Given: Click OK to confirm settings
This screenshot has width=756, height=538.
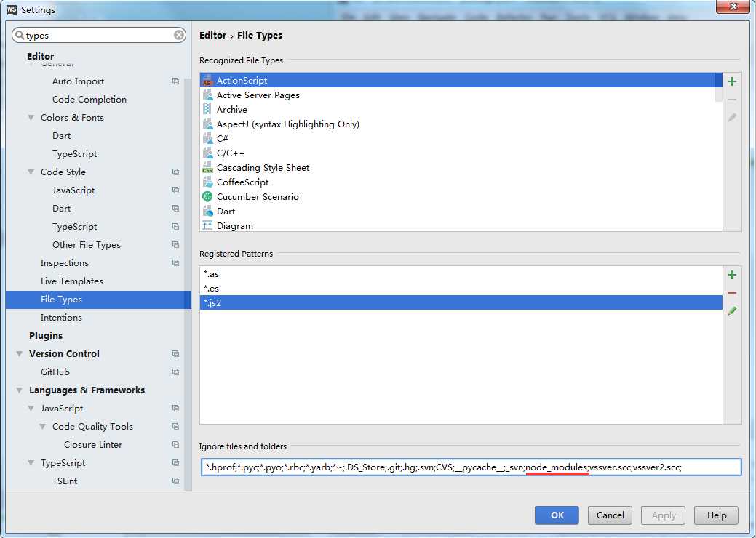Looking at the screenshot, I should point(557,515).
